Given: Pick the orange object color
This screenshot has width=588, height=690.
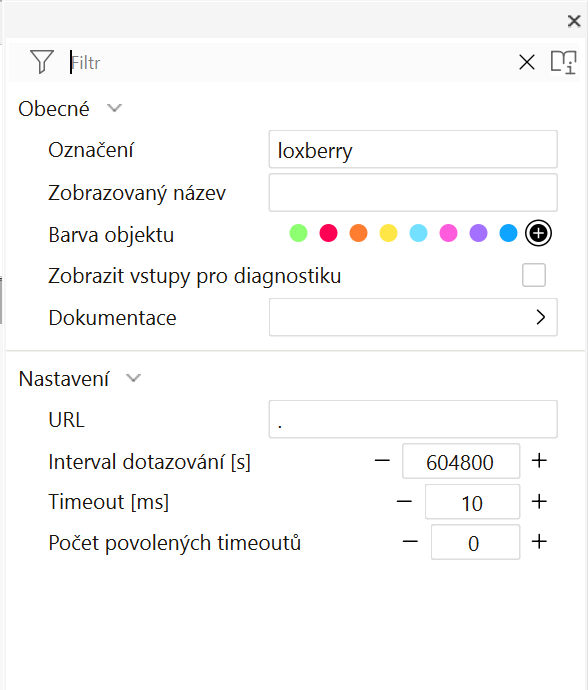Looking at the screenshot, I should (x=358, y=233).
